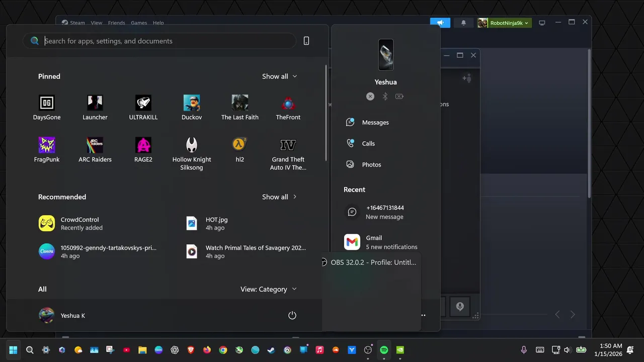Open the new message from +16467131844
The image size is (644, 362).
click(x=385, y=212)
